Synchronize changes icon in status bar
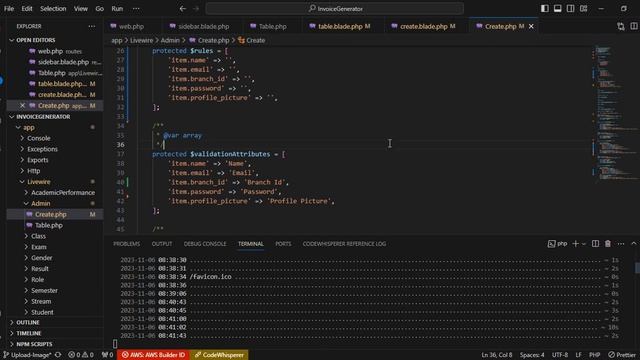Screen dimensions: 640x360 coord(58,355)
